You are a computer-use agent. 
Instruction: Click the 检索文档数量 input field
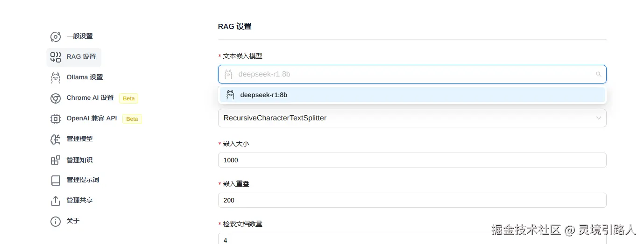(x=411, y=239)
